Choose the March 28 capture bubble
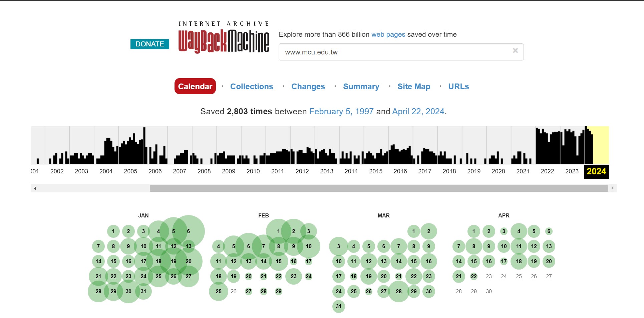Screen dimensions: 644x318 click(399, 291)
